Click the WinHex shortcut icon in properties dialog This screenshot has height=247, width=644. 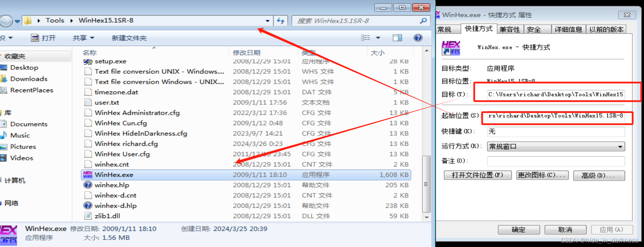[x=451, y=48]
